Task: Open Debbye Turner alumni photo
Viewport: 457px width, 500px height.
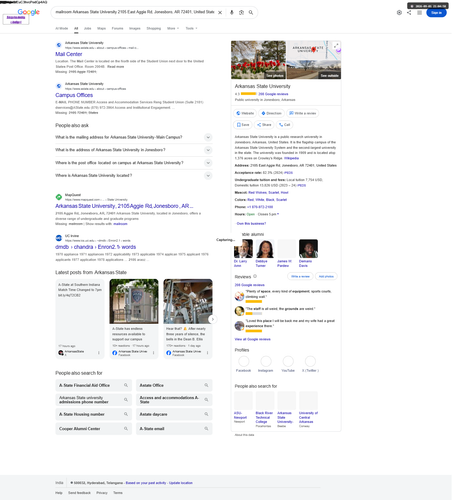Action: [265, 249]
